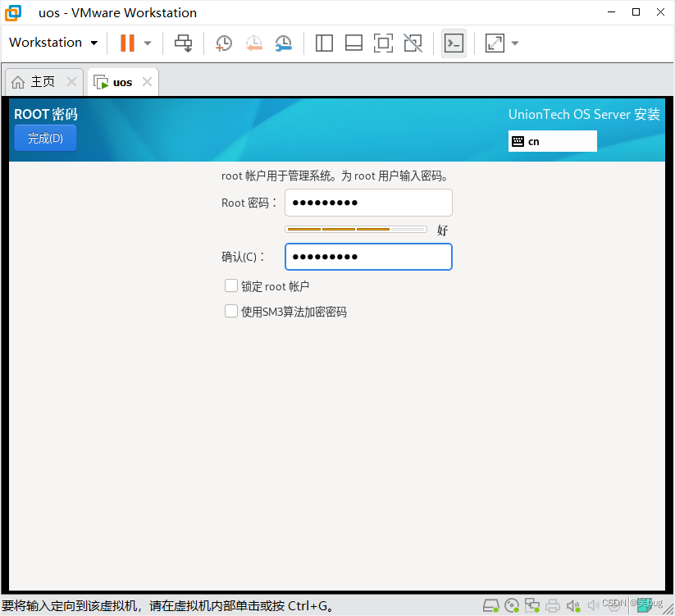The width and height of the screenshot is (675, 616).
Task: Expand the stretch display options arrow
Action: pos(515,43)
